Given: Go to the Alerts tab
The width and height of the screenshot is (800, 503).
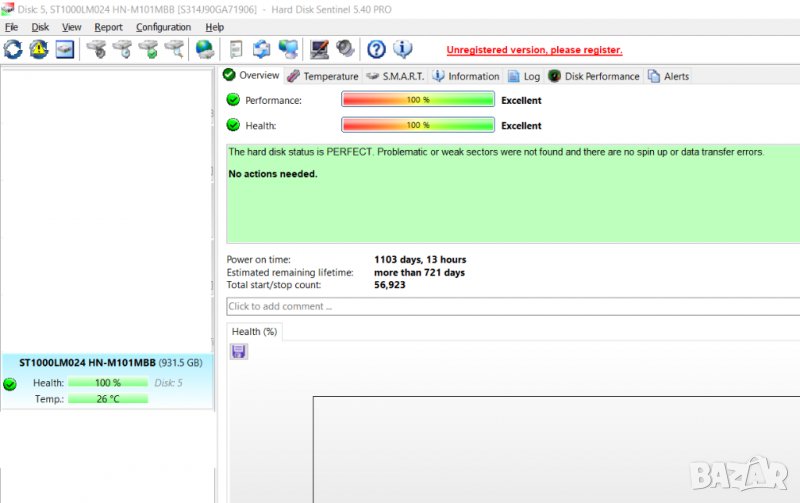Looking at the screenshot, I should click(669, 76).
